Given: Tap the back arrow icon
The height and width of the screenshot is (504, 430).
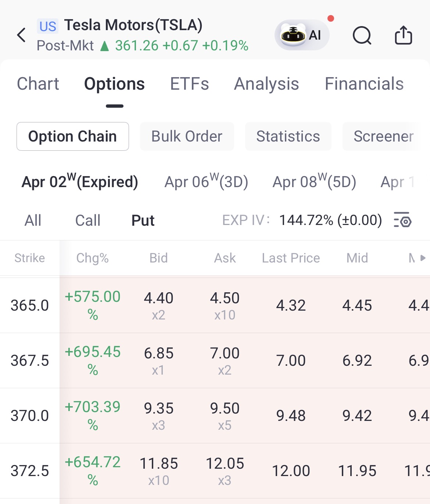Looking at the screenshot, I should click(21, 35).
